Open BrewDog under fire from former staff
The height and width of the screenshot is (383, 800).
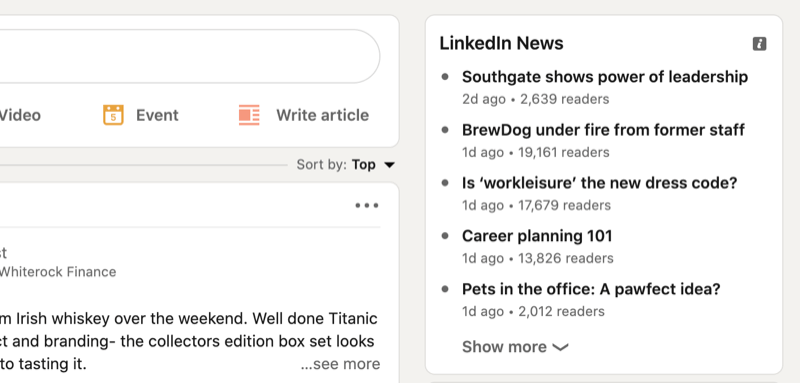point(603,130)
